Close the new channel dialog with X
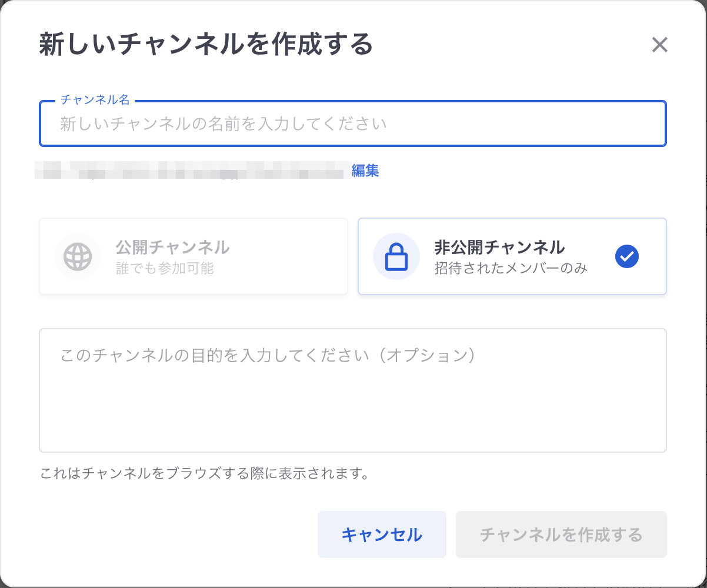The width and height of the screenshot is (707, 588). point(659,45)
